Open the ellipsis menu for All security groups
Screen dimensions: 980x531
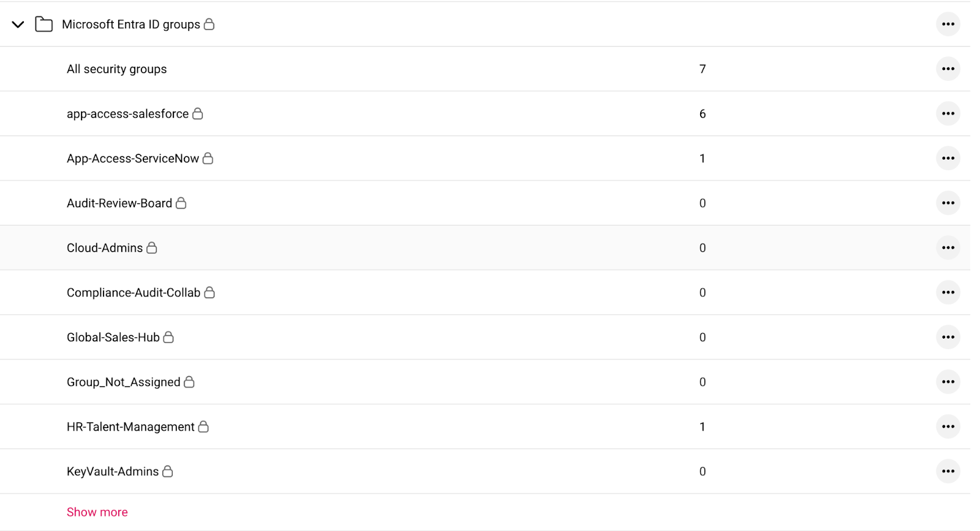948,69
